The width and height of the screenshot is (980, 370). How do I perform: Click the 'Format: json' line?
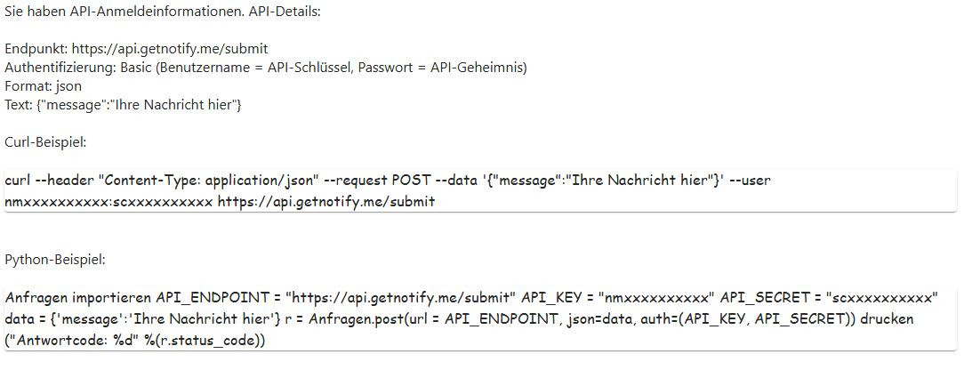[44, 86]
